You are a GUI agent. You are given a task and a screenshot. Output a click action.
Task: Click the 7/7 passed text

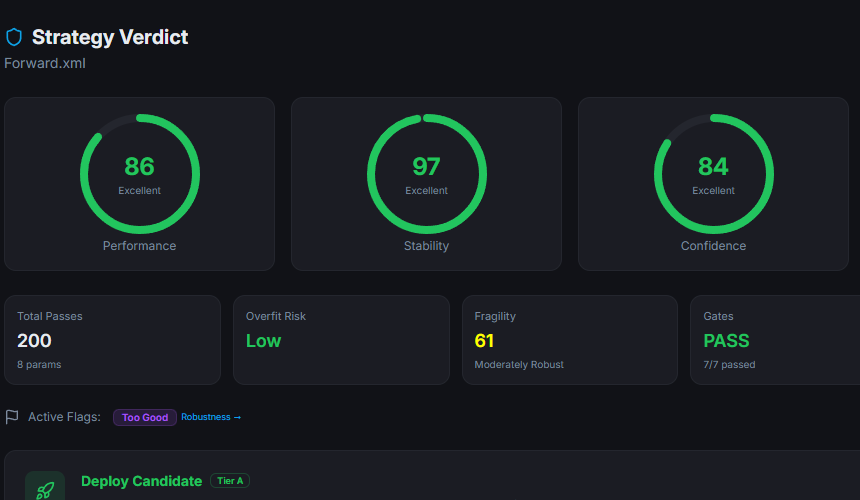tap(729, 365)
